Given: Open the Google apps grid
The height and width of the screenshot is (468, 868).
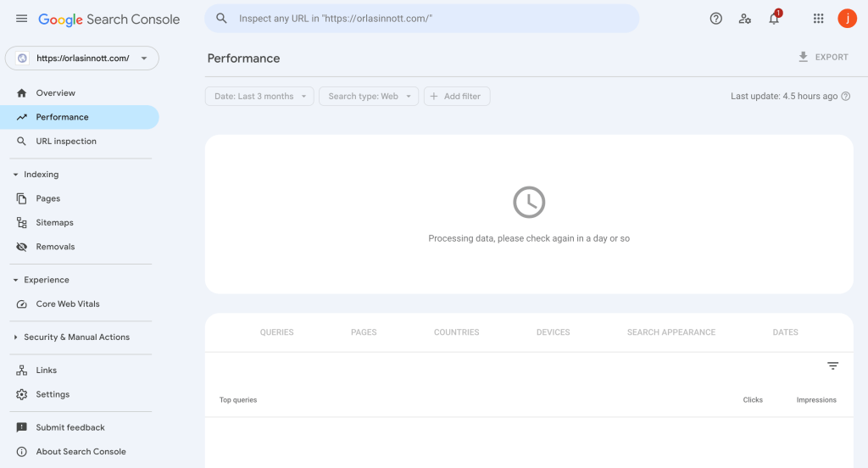Looking at the screenshot, I should [x=818, y=19].
